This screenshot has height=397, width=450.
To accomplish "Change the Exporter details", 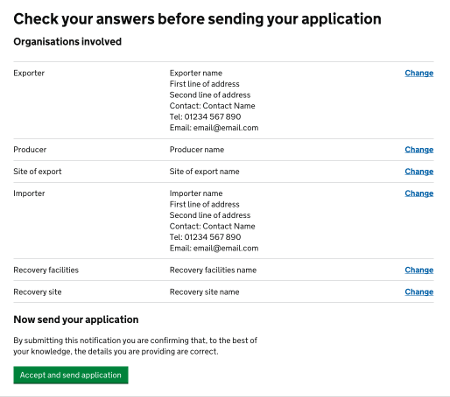I will pos(419,73).
